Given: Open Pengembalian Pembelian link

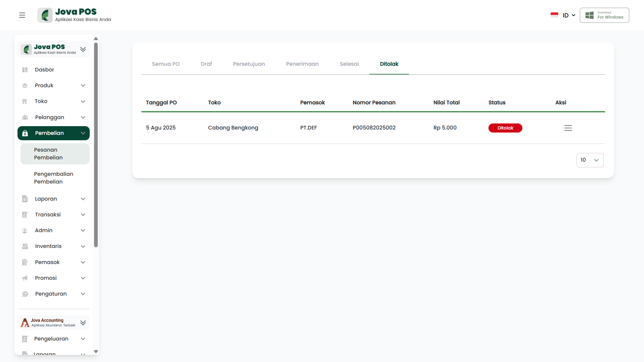Looking at the screenshot, I should (53, 178).
